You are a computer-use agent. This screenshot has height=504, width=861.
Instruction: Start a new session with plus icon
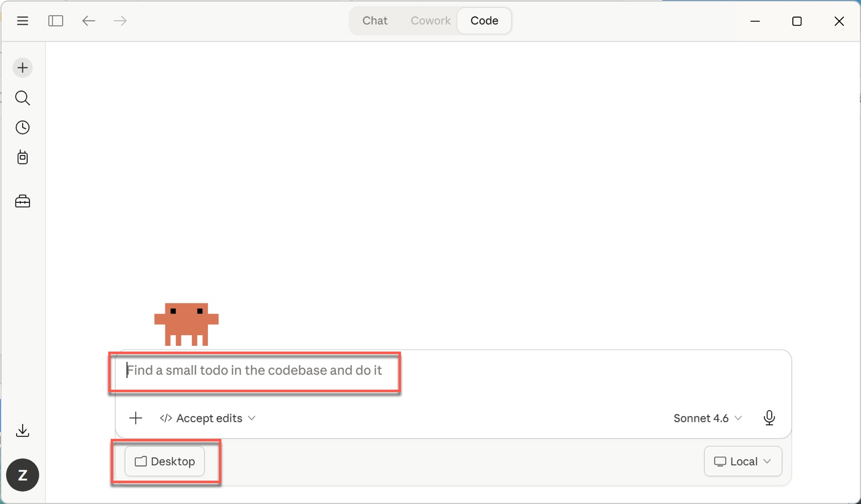point(23,68)
